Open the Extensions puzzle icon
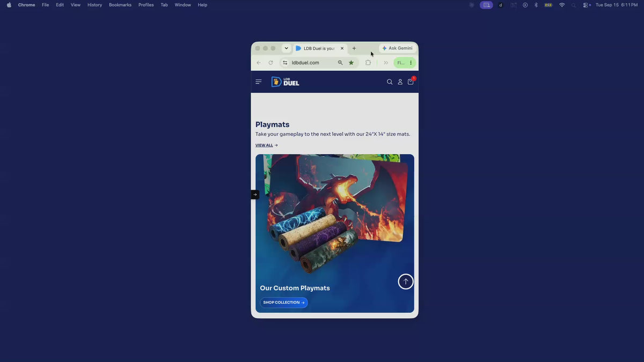Image resolution: width=644 pixels, height=362 pixels. tap(368, 63)
